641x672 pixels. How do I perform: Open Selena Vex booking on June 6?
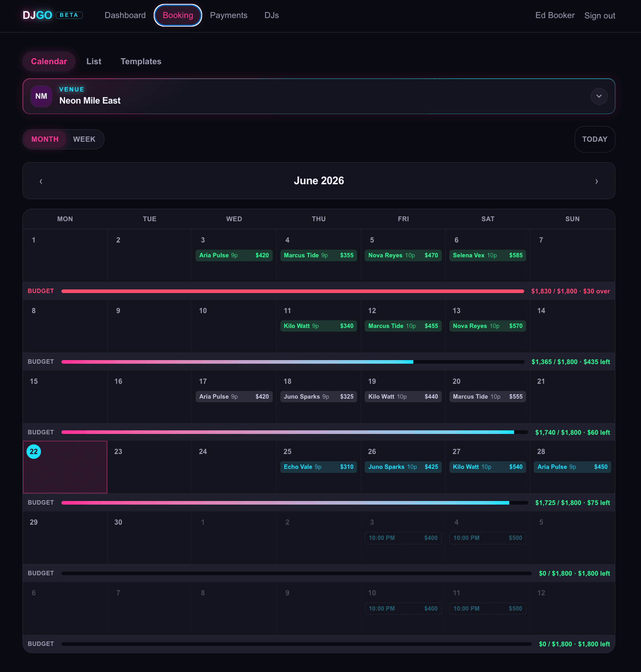pos(488,255)
